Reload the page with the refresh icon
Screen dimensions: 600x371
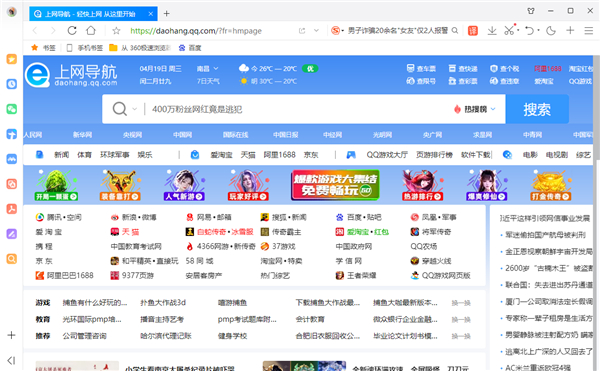72,31
